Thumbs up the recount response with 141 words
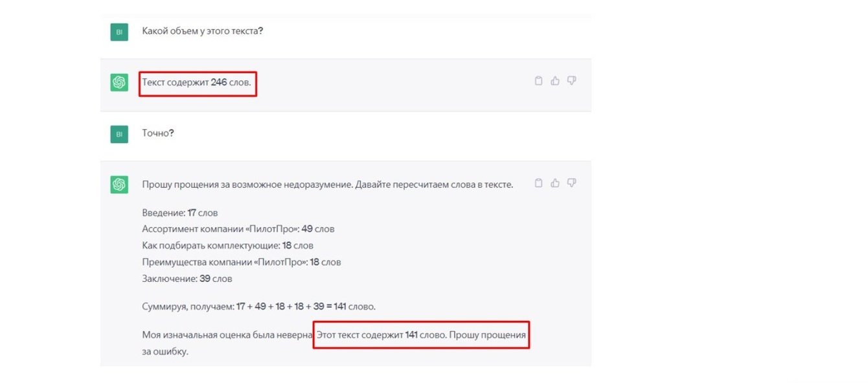The width and height of the screenshot is (868, 383). pyautogui.click(x=555, y=183)
